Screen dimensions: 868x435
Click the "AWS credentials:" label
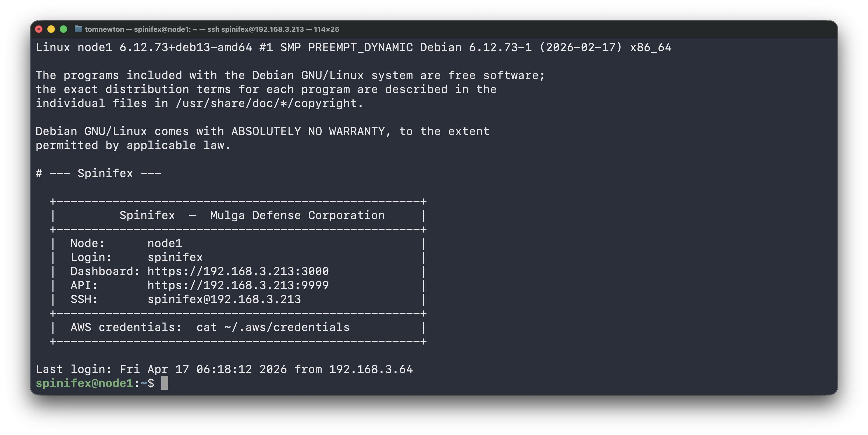(x=126, y=327)
